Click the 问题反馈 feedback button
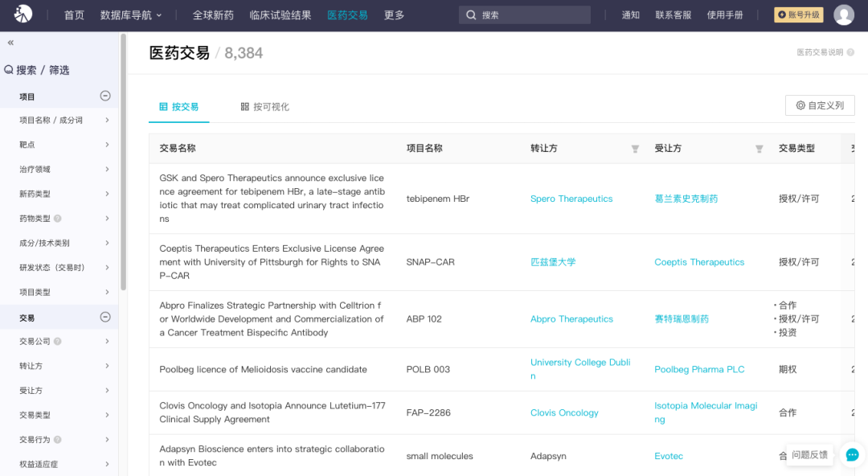Viewport: 868px width, 476px height. pos(809,455)
